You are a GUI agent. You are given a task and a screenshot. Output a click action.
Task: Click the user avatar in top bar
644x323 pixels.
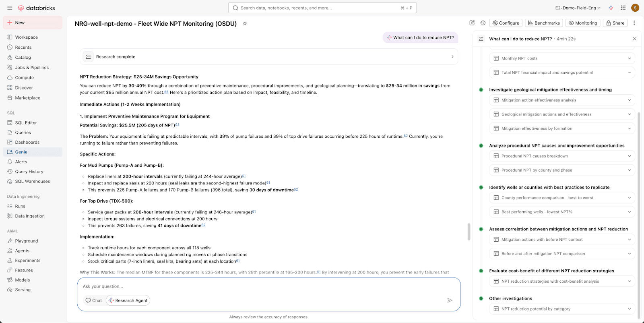[x=635, y=8]
